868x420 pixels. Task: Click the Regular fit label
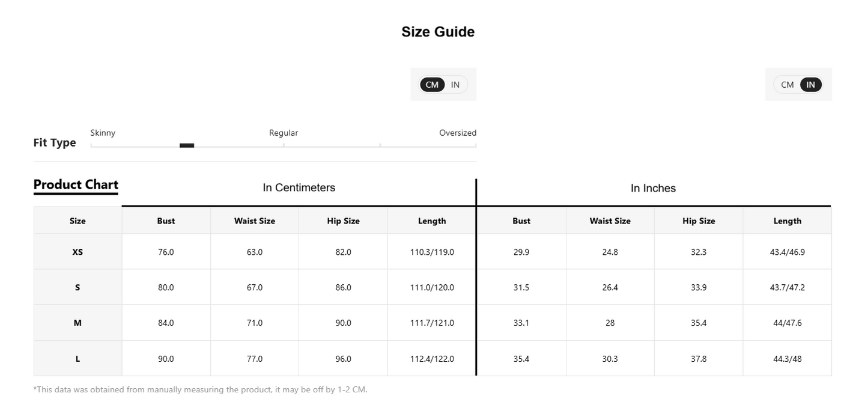tap(284, 133)
